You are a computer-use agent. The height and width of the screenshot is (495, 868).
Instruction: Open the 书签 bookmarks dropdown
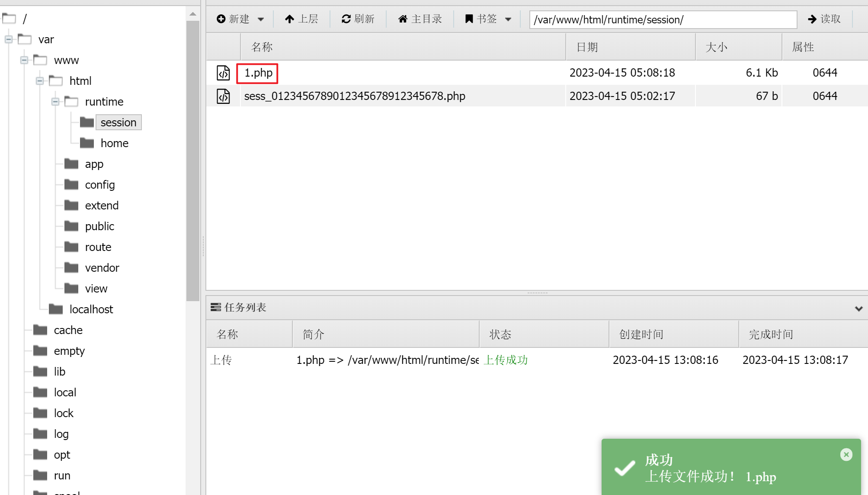508,19
